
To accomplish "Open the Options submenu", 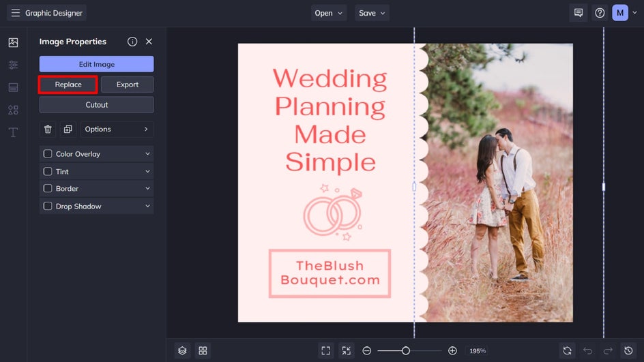I will (117, 129).
